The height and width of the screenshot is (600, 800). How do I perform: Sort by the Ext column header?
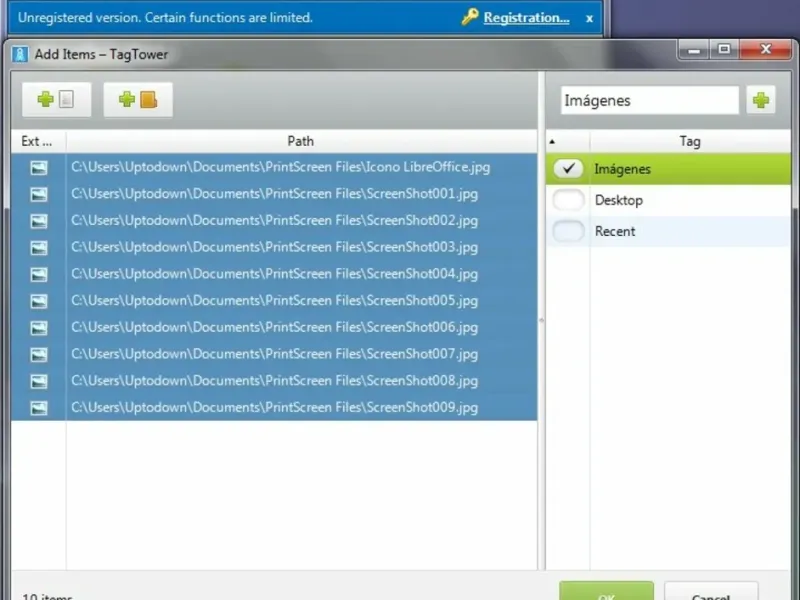tap(38, 141)
